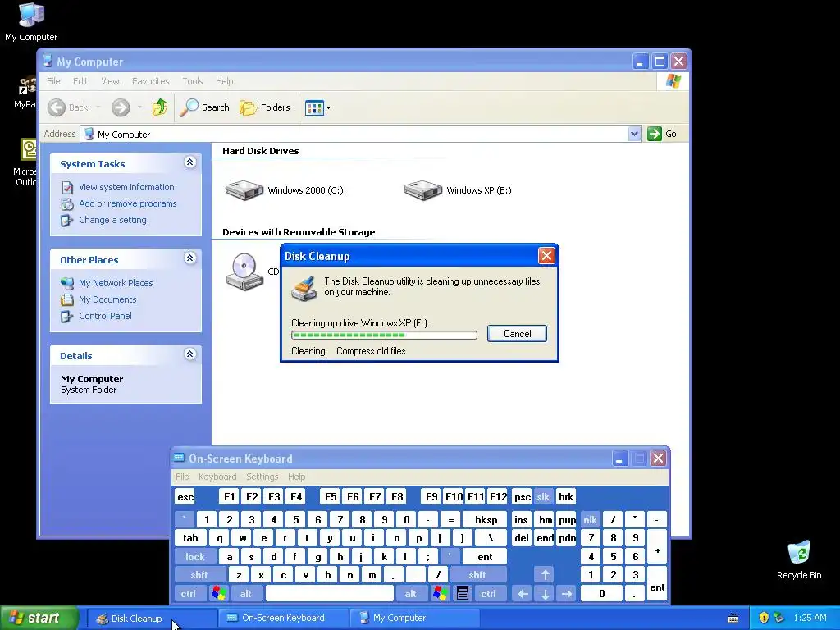Open the Back button history dropdown arrow
840x630 pixels.
click(98, 107)
